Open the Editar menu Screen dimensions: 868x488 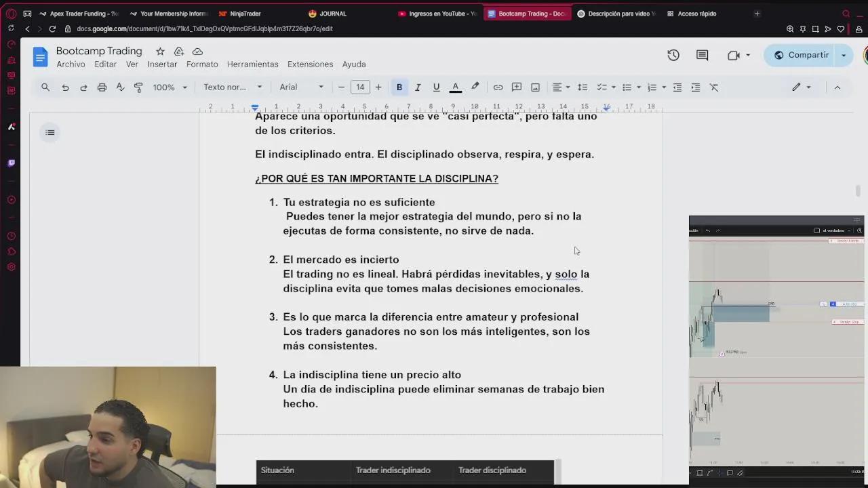click(105, 64)
